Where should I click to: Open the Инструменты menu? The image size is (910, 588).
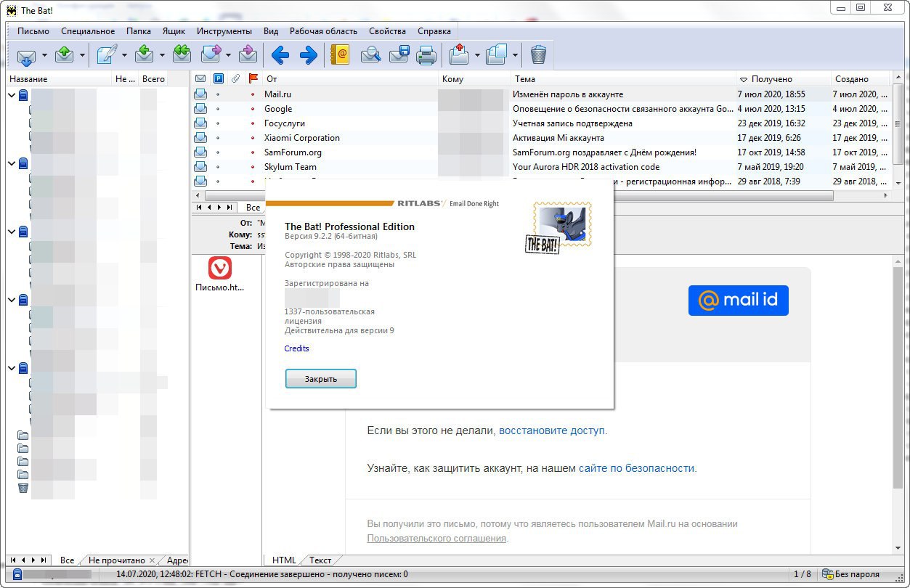point(224,31)
